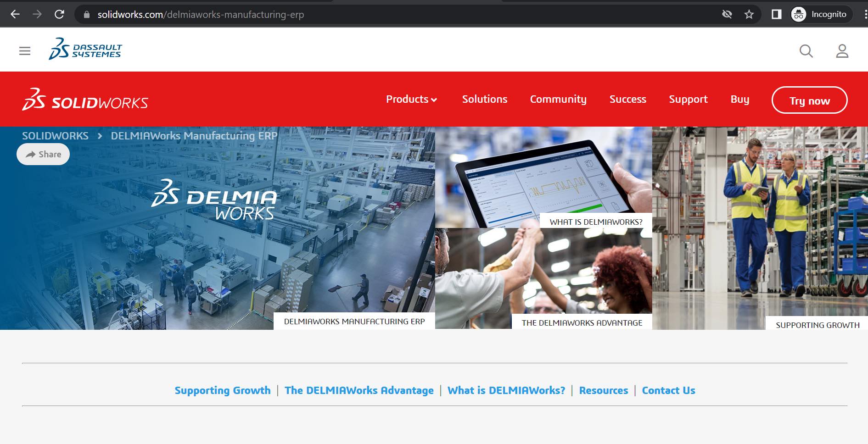Click the Resources anchor link
The width and height of the screenshot is (868, 444).
[603, 390]
